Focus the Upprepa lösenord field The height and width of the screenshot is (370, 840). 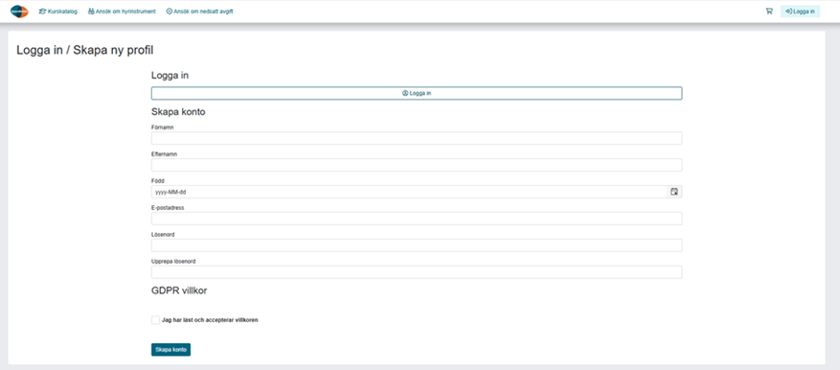(x=416, y=272)
